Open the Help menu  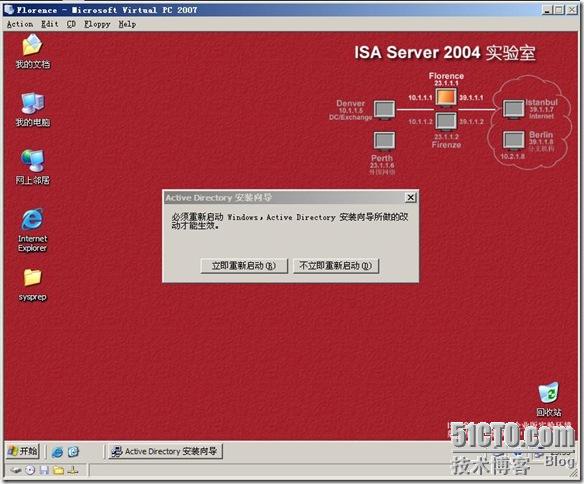[127, 24]
